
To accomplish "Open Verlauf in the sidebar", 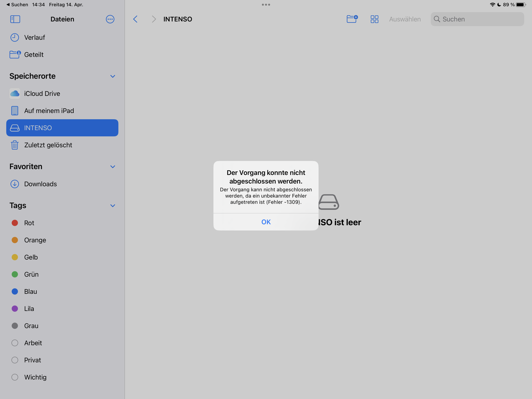I will point(62,38).
